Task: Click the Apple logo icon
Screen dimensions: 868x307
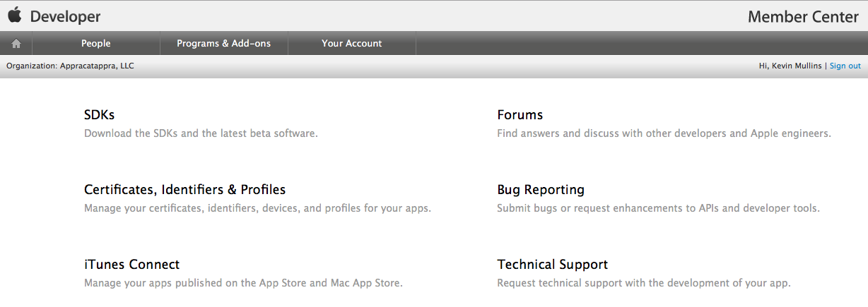Action: click(x=15, y=16)
